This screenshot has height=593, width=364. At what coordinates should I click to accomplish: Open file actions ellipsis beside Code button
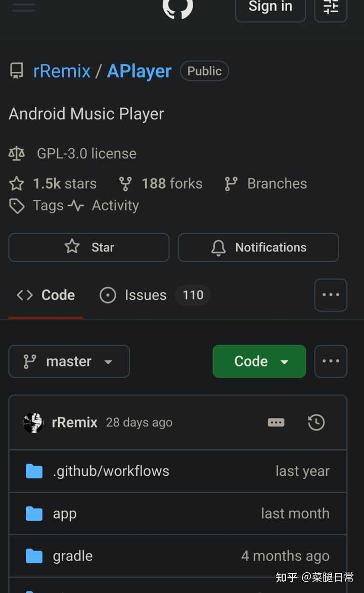point(331,361)
